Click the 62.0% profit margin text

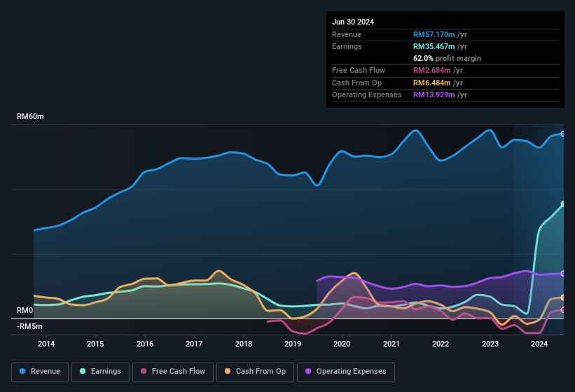click(447, 58)
